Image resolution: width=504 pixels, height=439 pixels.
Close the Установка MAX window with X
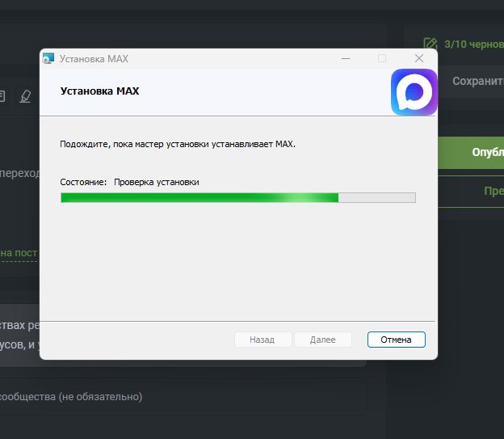click(x=418, y=59)
